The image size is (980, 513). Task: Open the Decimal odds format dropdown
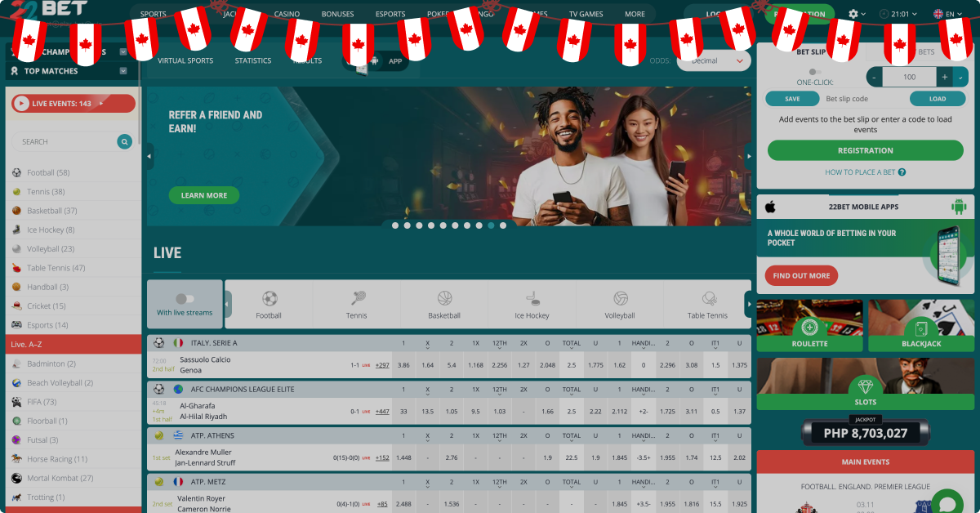click(x=713, y=60)
